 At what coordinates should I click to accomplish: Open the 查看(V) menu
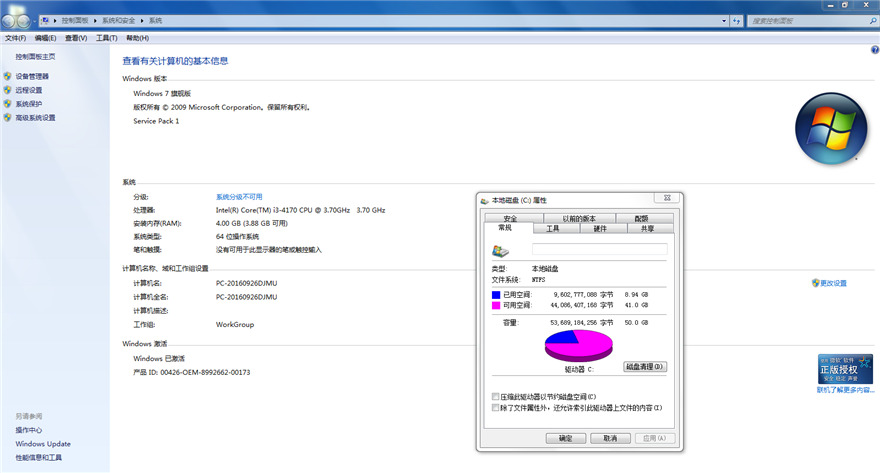(76, 38)
